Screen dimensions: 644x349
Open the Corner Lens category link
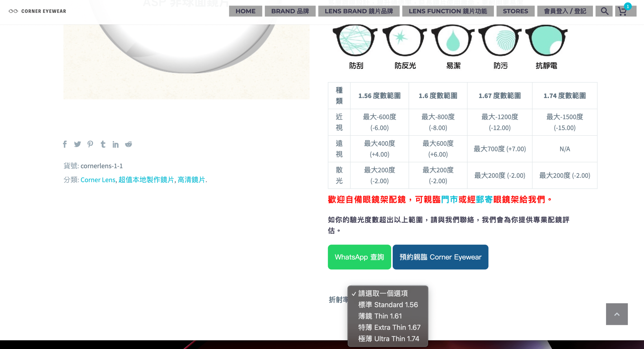[x=98, y=180]
